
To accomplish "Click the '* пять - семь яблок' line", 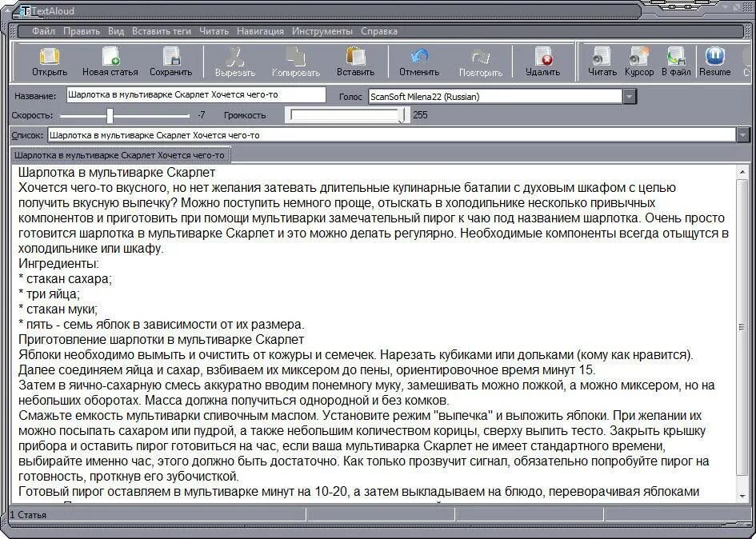I will coord(162,325).
